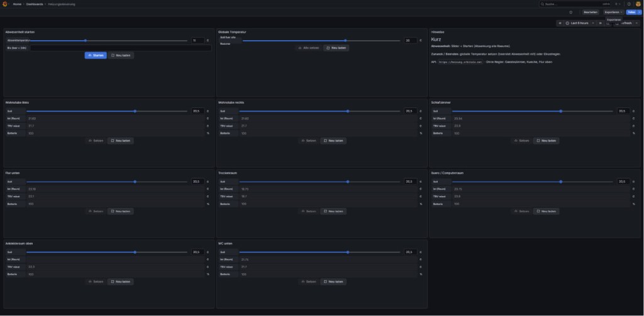Expand the Exportieren dropdown
Screen dimensions: 644x316
point(614,13)
